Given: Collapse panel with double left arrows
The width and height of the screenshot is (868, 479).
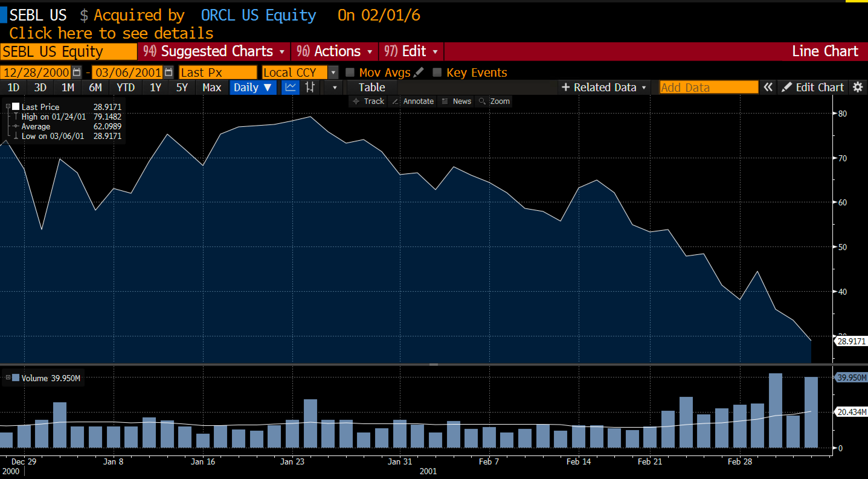Looking at the screenshot, I should coord(768,87).
